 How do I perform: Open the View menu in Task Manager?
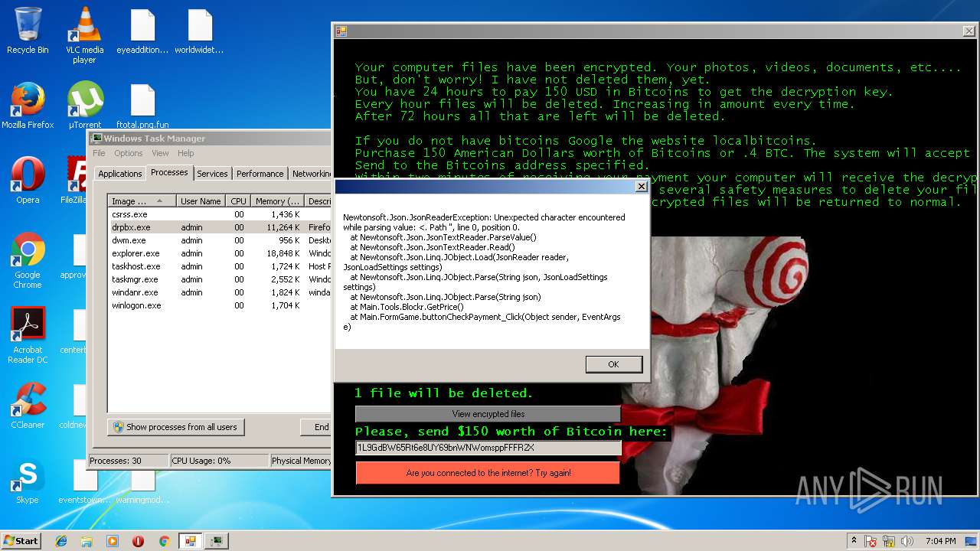pyautogui.click(x=160, y=153)
